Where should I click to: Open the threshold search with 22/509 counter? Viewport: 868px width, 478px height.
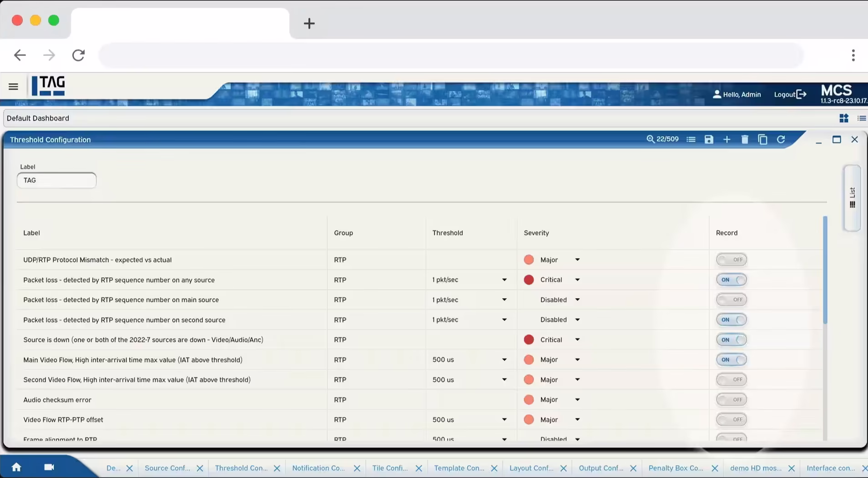tap(662, 139)
